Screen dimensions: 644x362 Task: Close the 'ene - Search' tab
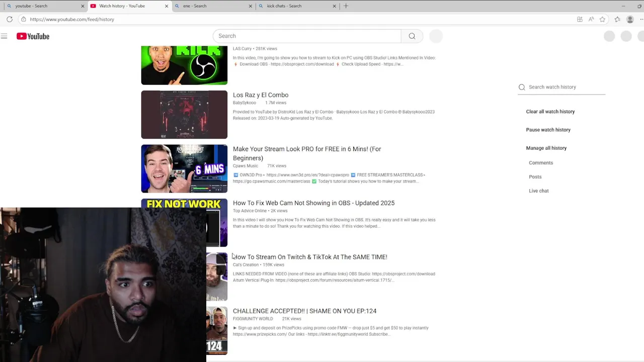tap(251, 6)
